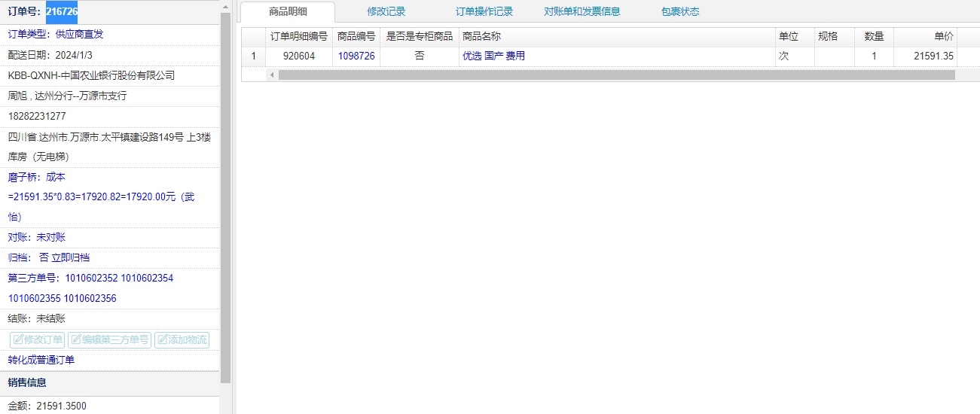Click the horizontal scrollbar left arrow in grid

[272, 75]
